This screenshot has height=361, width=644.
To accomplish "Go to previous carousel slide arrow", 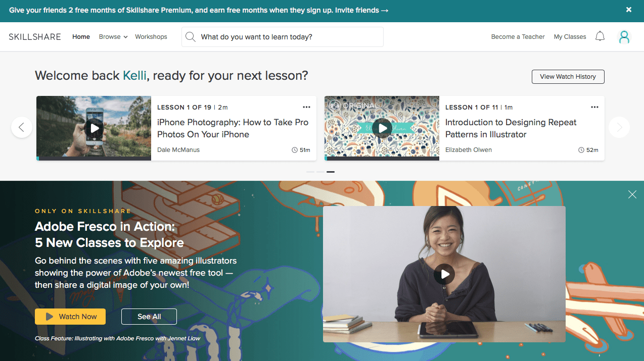I will tap(22, 127).
